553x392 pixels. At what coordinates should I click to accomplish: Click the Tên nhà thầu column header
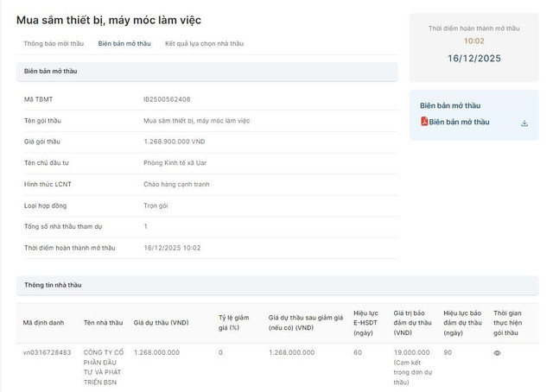pos(100,323)
